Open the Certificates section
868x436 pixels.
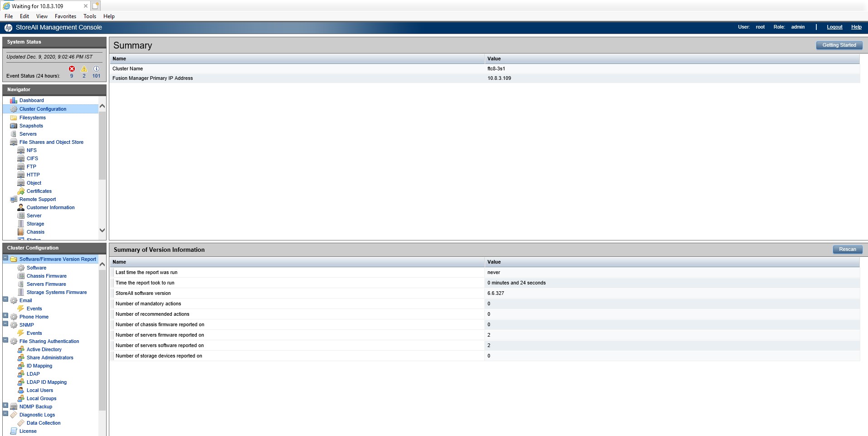tap(39, 191)
